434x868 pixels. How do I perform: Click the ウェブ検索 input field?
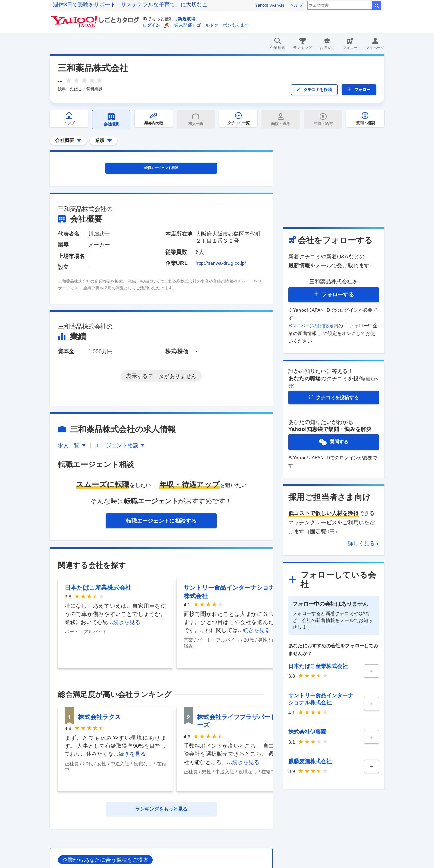339,5
